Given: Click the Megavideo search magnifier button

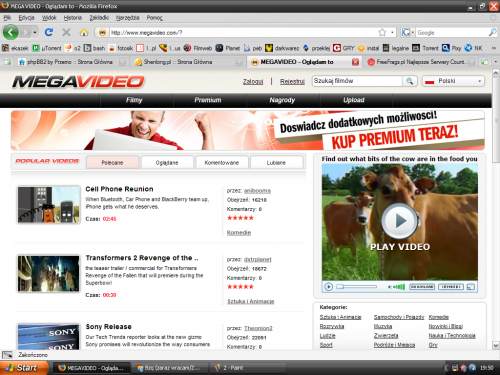Looking at the screenshot, I should (409, 81).
